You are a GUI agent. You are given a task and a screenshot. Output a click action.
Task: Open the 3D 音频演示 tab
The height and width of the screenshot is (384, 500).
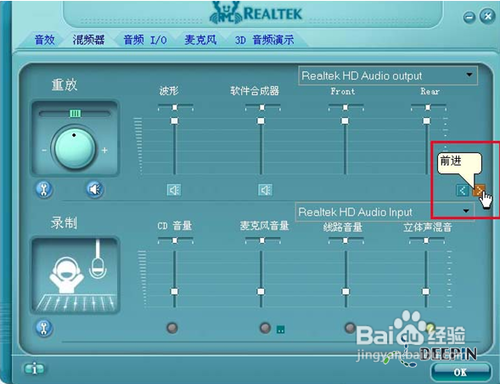tap(264, 40)
